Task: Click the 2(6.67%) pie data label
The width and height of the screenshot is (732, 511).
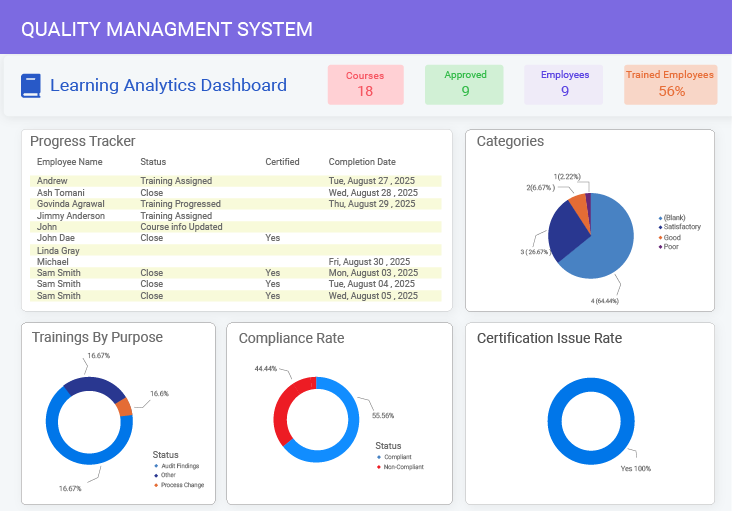Action: [541, 188]
